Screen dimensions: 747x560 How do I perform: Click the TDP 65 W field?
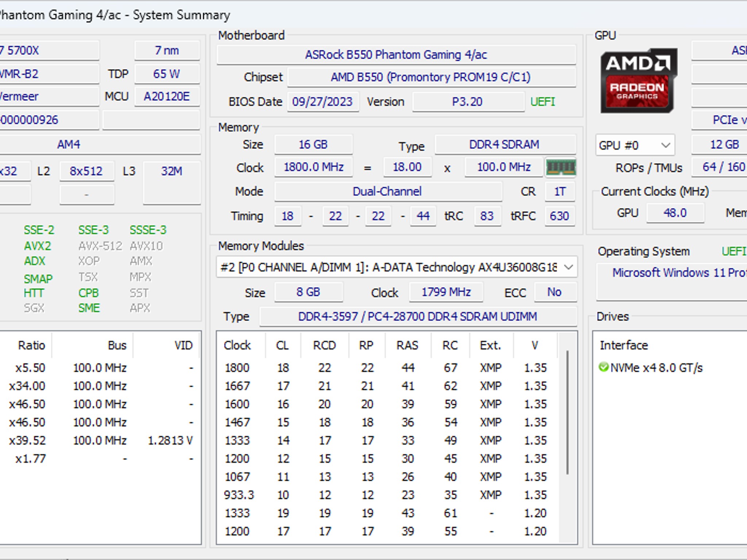click(x=167, y=74)
